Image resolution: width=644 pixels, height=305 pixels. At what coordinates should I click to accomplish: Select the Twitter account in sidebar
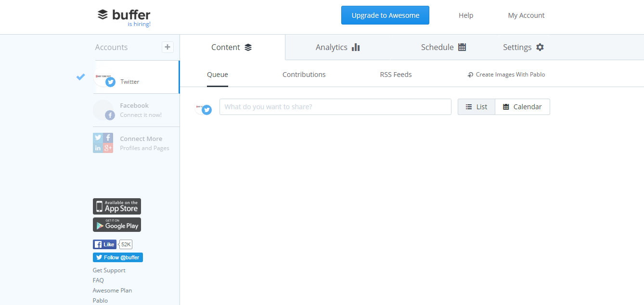click(x=136, y=77)
